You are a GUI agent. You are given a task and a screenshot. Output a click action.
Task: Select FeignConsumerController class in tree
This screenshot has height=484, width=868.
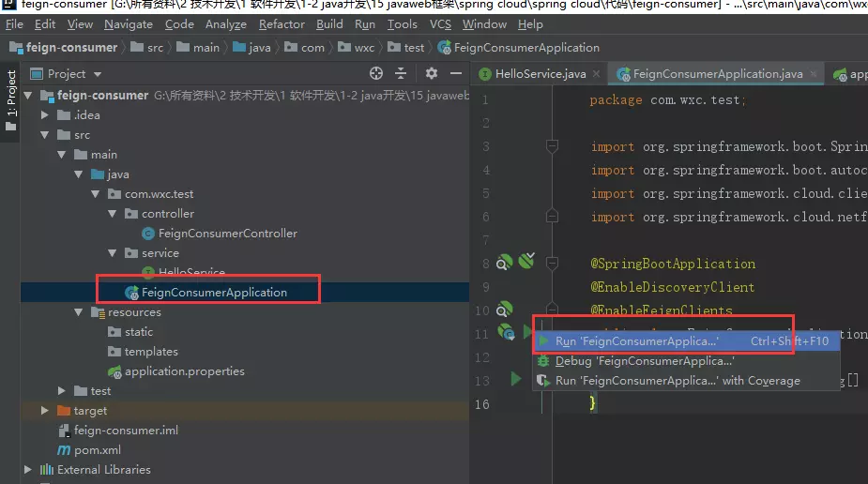tap(220, 234)
